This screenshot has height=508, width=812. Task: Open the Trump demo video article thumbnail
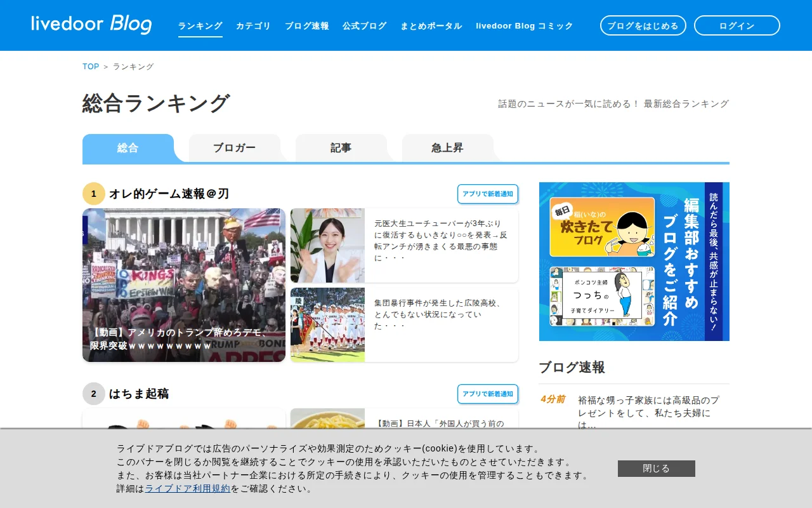[x=184, y=285]
